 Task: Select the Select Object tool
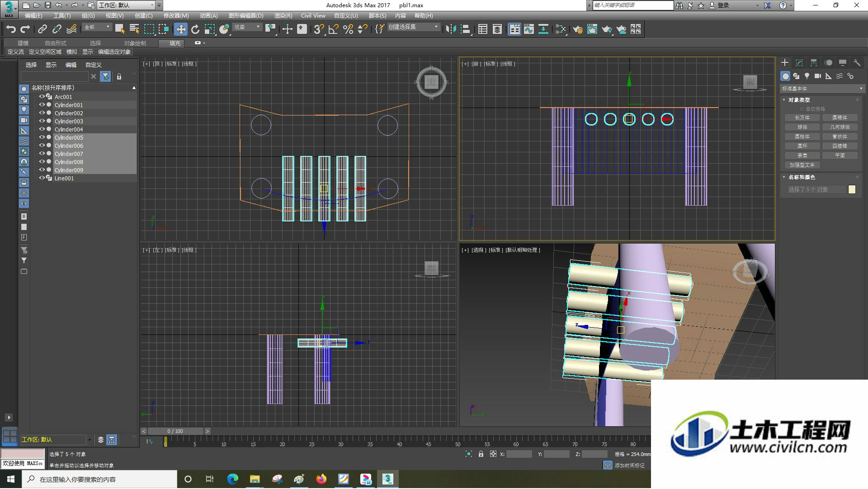(120, 29)
